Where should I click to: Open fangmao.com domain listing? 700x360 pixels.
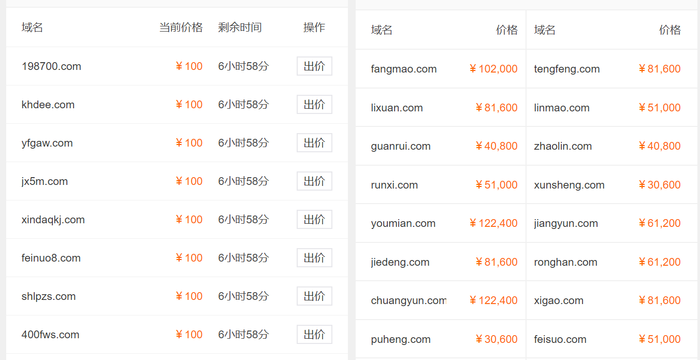click(x=404, y=69)
